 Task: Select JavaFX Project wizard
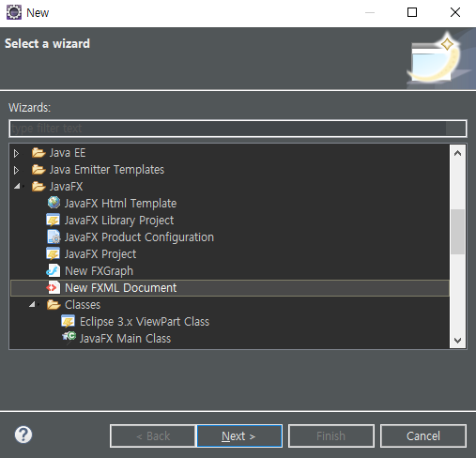tap(100, 254)
